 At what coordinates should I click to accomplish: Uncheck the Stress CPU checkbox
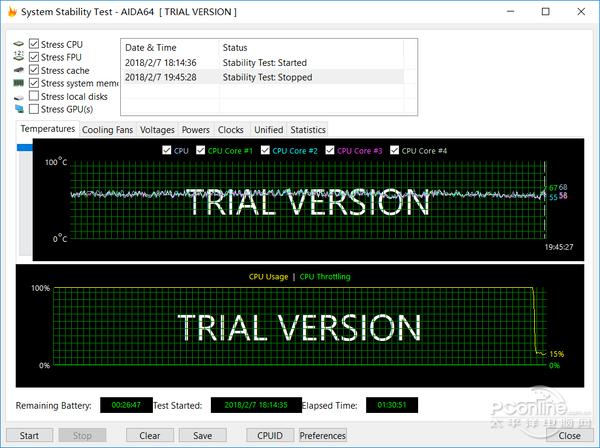(34, 44)
